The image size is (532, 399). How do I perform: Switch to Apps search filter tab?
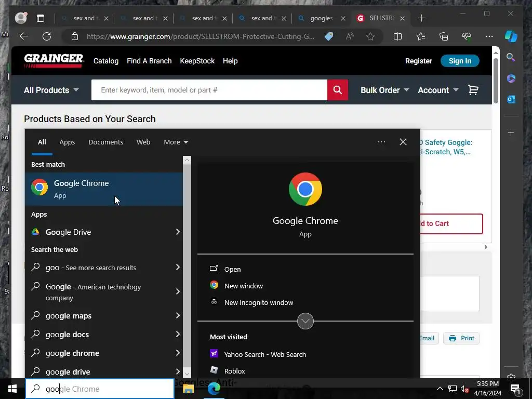(67, 142)
